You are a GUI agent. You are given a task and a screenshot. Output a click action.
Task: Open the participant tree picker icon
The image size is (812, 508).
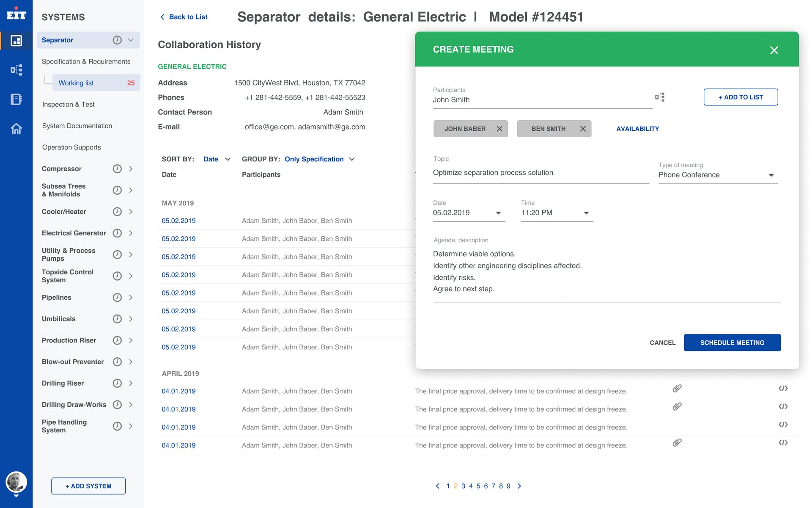pos(660,97)
